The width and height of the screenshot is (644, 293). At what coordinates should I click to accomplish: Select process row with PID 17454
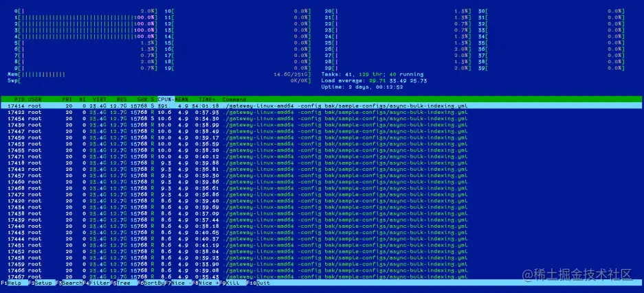(322, 119)
